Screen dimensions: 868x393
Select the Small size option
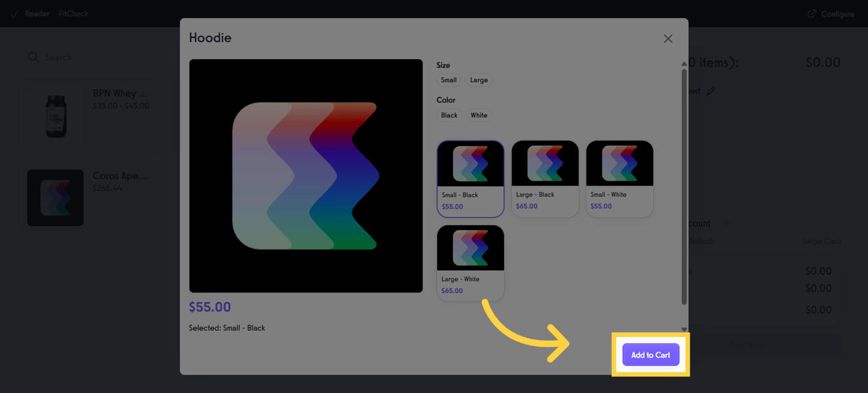[x=449, y=80]
